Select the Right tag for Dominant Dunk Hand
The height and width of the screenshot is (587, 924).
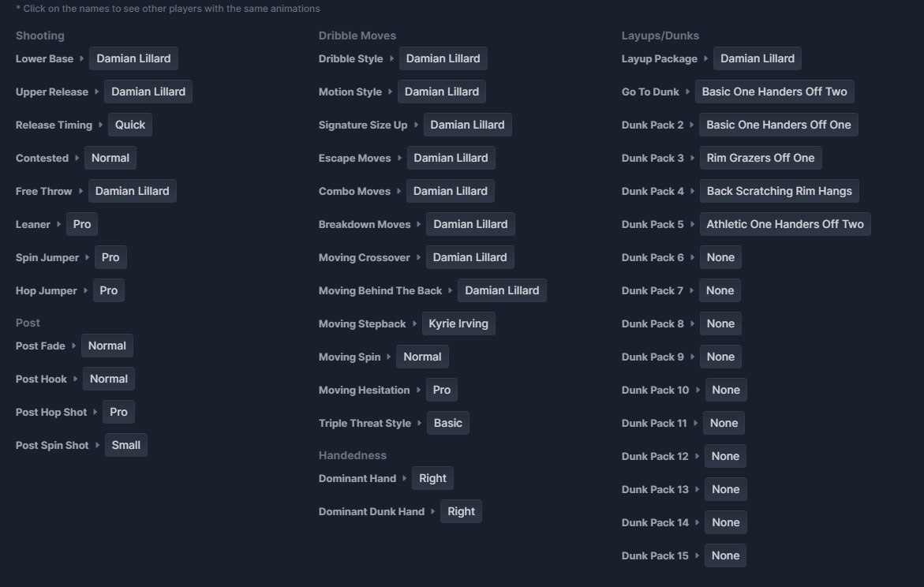click(x=461, y=511)
